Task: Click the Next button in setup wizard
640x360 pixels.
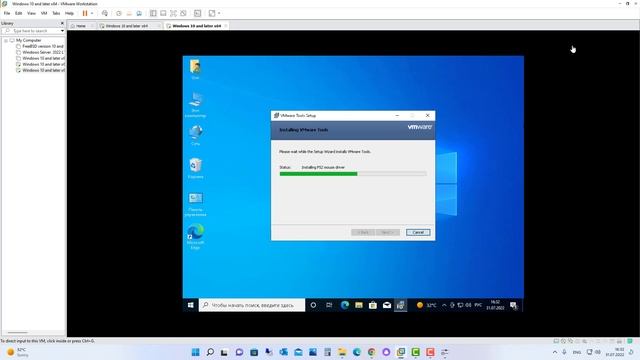Action: pyautogui.click(x=387, y=232)
